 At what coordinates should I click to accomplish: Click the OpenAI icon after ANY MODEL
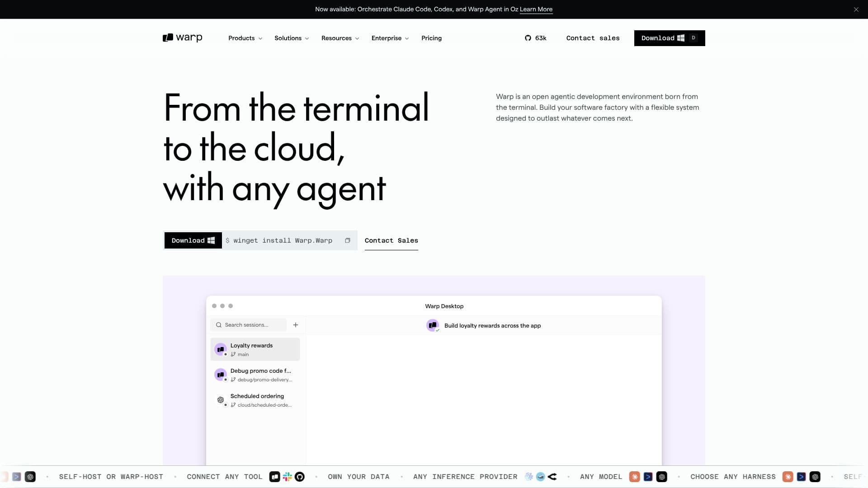(661, 477)
